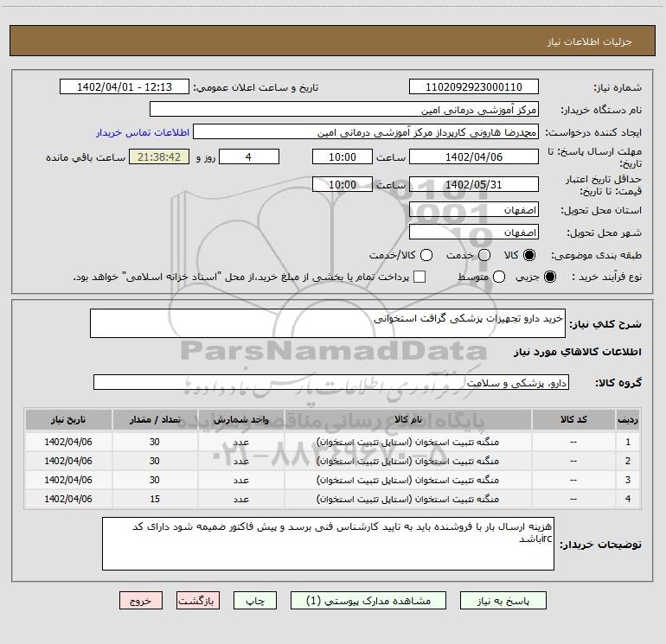The width and height of the screenshot is (666, 644).
Task: Click the request creator field محمدرضا هارونی
Action: (x=366, y=132)
